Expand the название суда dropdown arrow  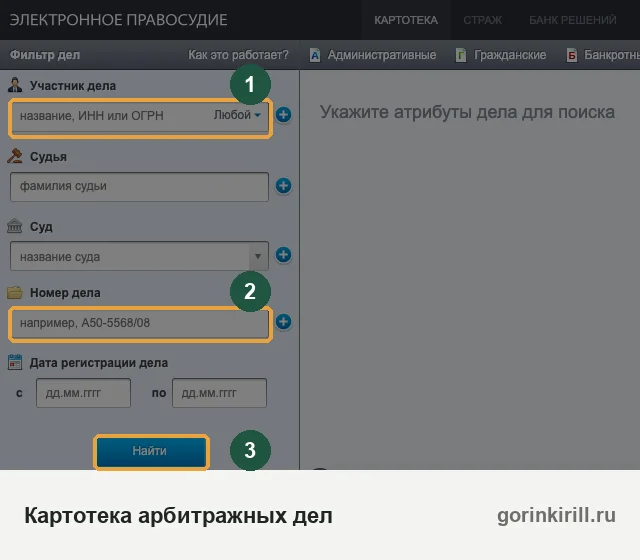click(258, 256)
